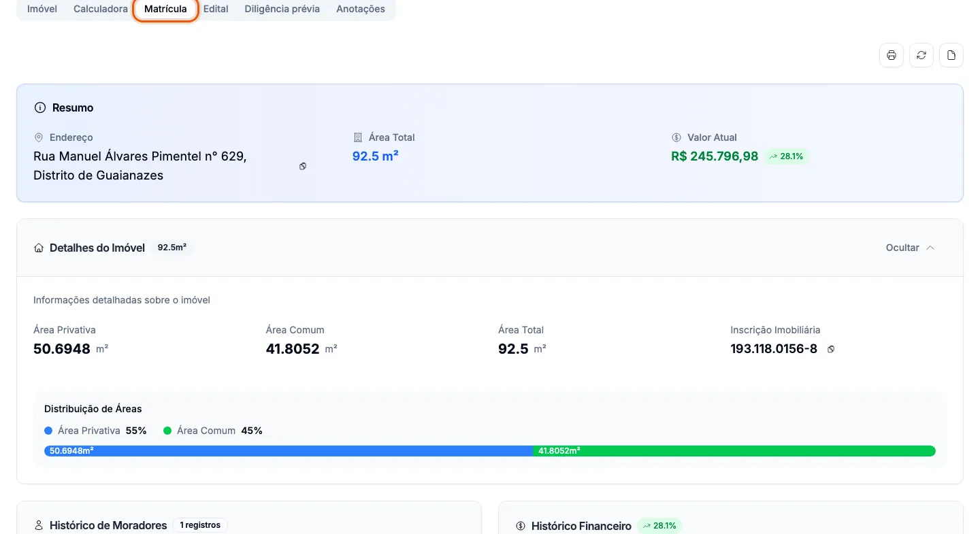980x534 pixels.
Task: Click the 92.5m² badge in Detalhes header
Action: [x=172, y=248]
